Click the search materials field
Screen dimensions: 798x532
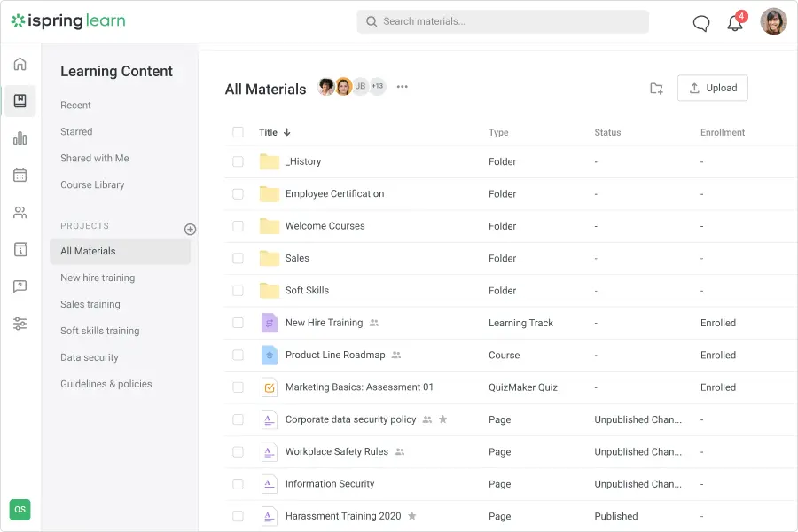click(502, 20)
